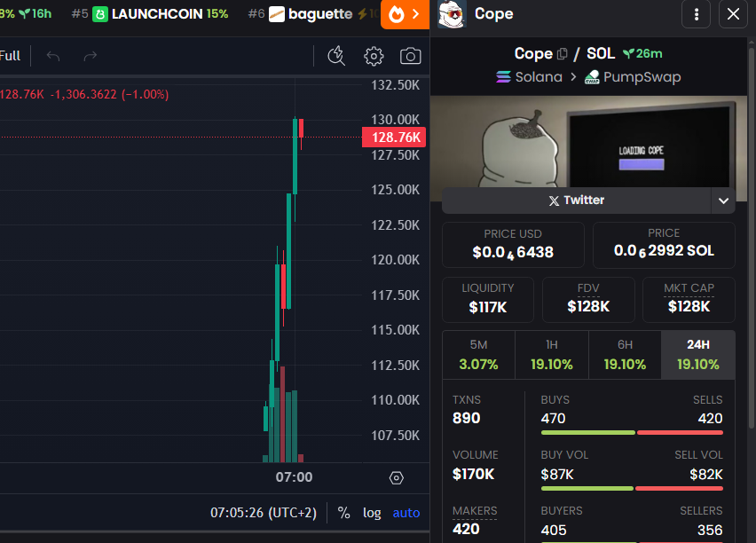Click the baguette token logo
The image size is (756, 543).
point(277,14)
